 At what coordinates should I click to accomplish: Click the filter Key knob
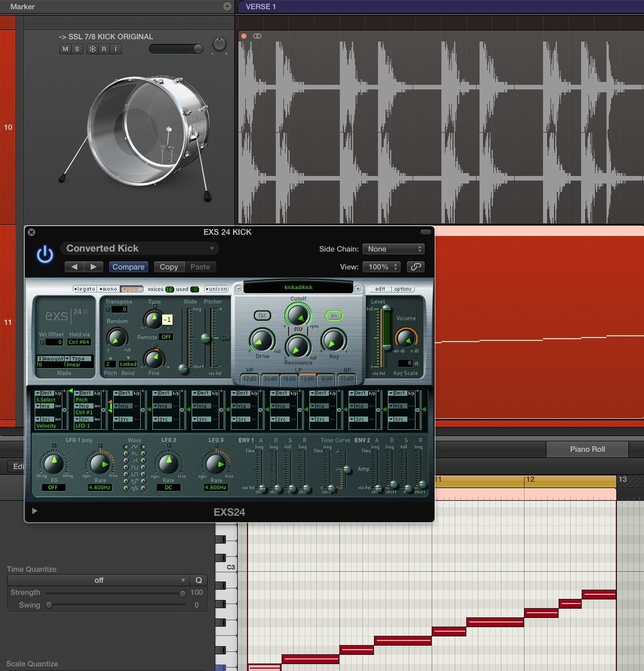click(334, 340)
